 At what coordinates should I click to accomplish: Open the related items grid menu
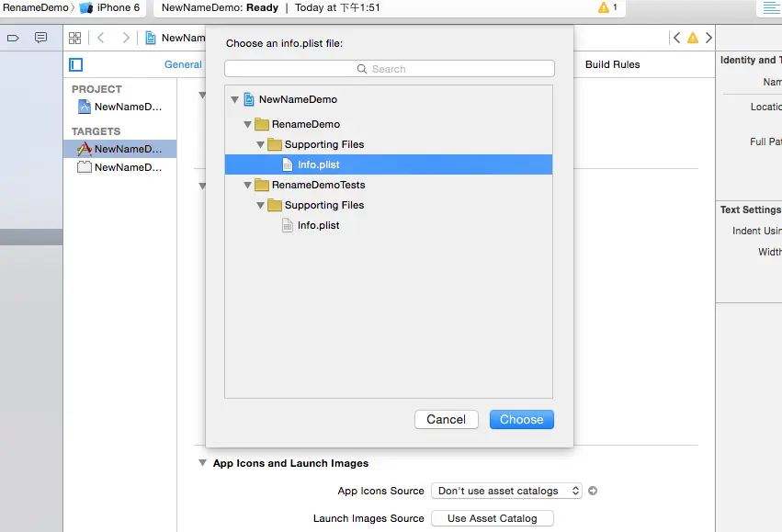click(74, 38)
